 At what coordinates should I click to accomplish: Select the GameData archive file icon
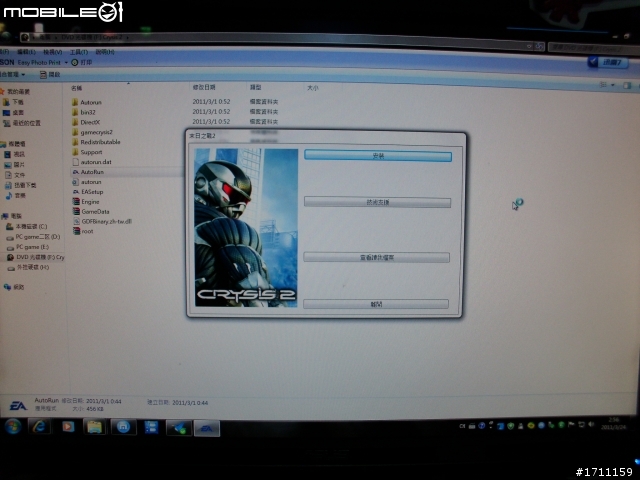[76, 211]
